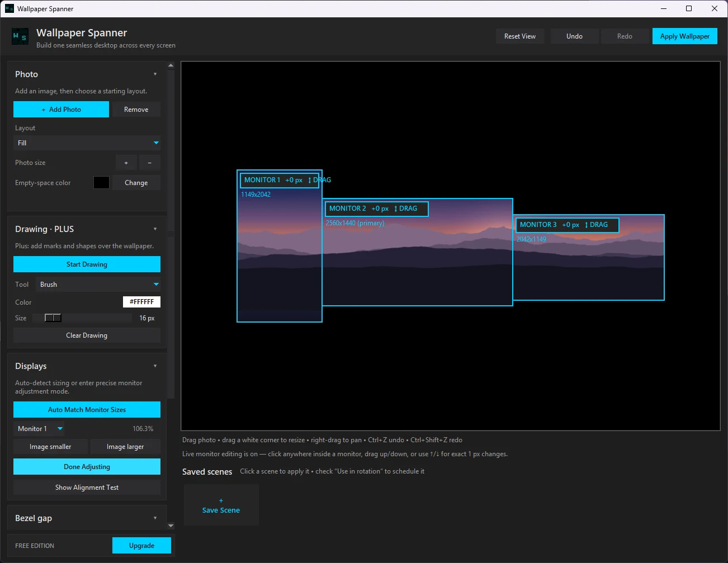Select the MONITOR 3 label on canvas
The image size is (728, 563).
pyautogui.click(x=538, y=225)
